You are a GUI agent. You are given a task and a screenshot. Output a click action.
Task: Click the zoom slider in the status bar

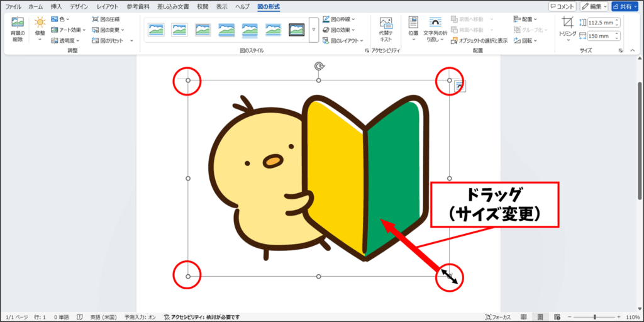tap(594, 317)
